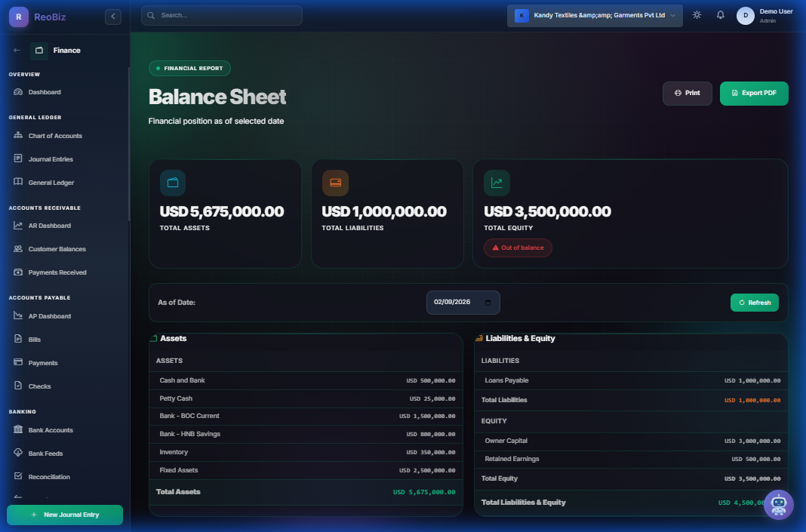
Task: Export the balance sheet as PDF
Action: pyautogui.click(x=753, y=93)
